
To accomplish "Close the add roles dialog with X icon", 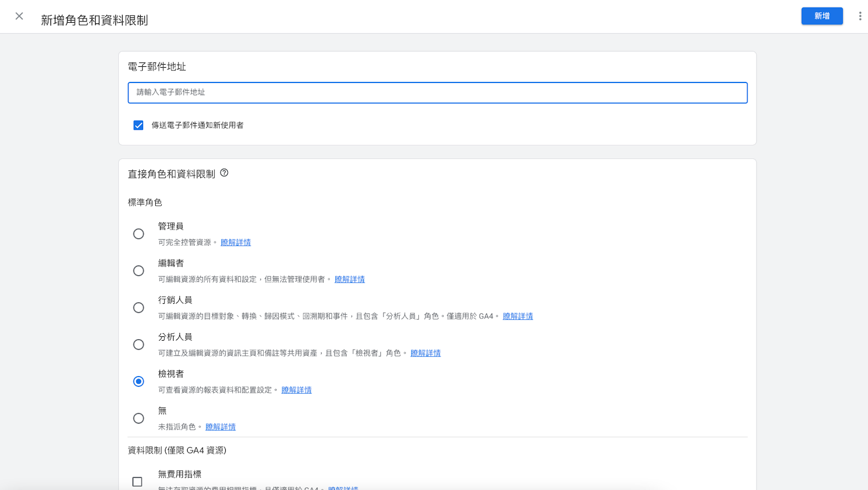I will (x=20, y=16).
